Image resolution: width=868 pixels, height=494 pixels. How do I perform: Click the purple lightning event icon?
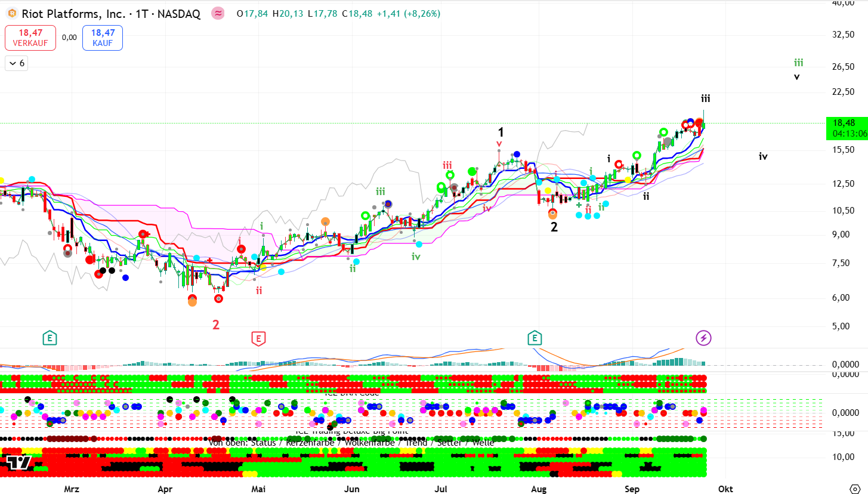click(x=703, y=338)
